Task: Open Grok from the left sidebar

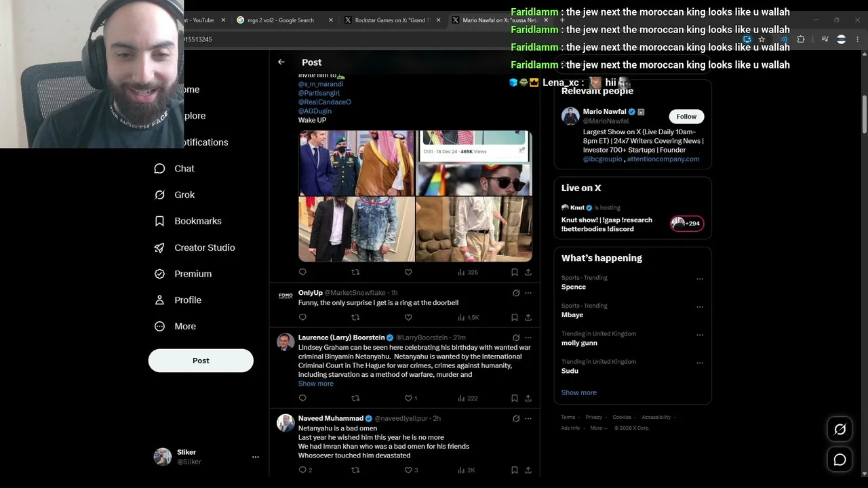Action: [x=174, y=195]
